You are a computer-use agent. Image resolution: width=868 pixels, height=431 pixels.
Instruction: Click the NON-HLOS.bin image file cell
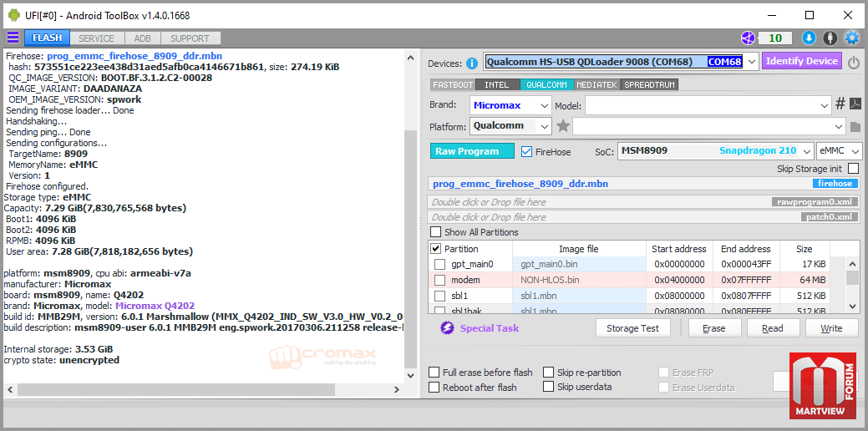pos(579,280)
